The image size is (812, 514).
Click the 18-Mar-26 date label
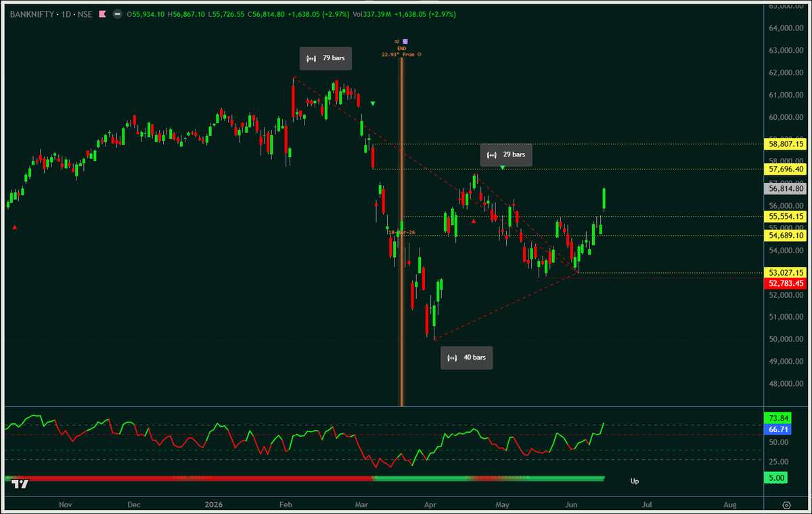click(x=401, y=232)
